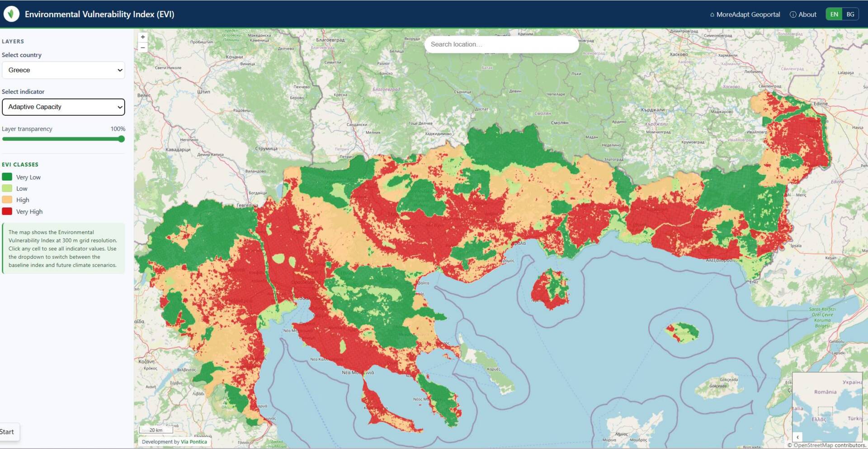
Task: Click the Search location input field
Action: [501, 44]
